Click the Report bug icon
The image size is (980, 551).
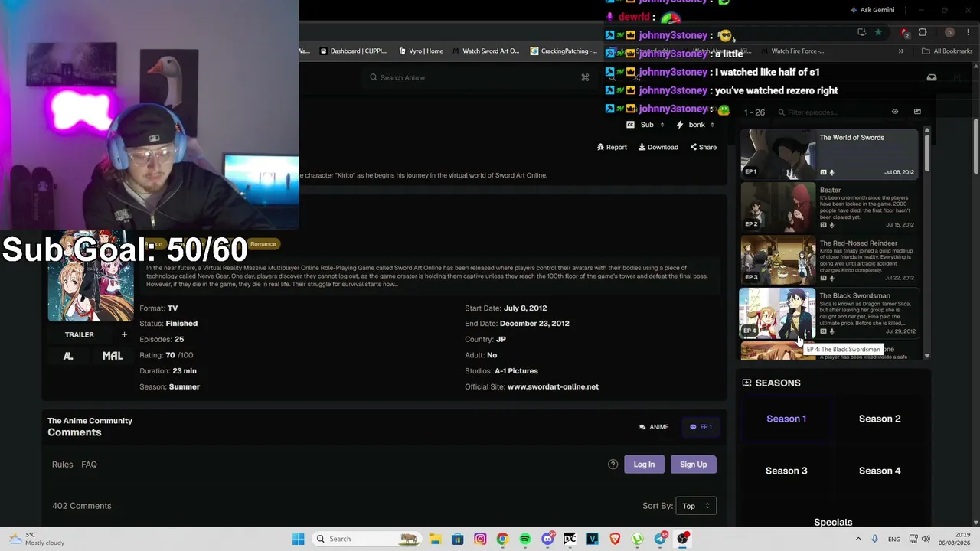click(x=601, y=147)
